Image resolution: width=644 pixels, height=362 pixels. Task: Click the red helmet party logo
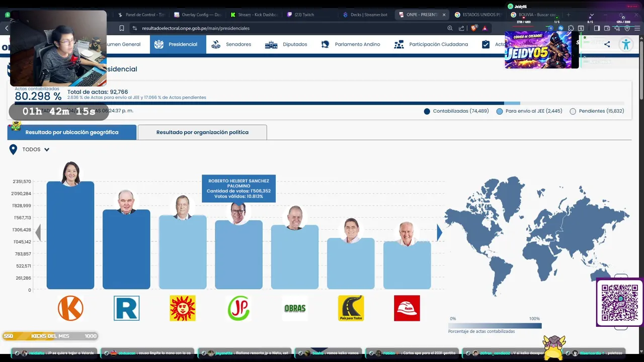point(407,308)
